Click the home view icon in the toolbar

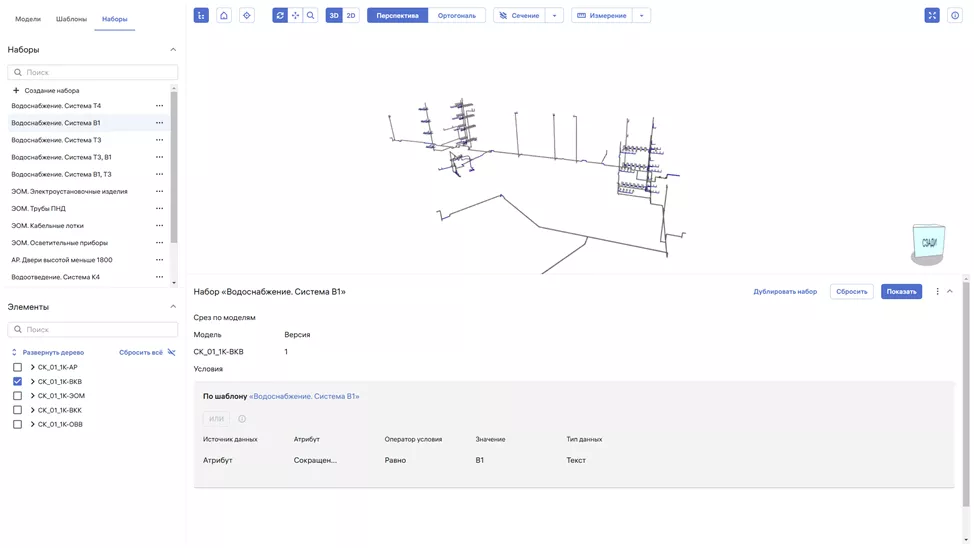[x=224, y=16]
